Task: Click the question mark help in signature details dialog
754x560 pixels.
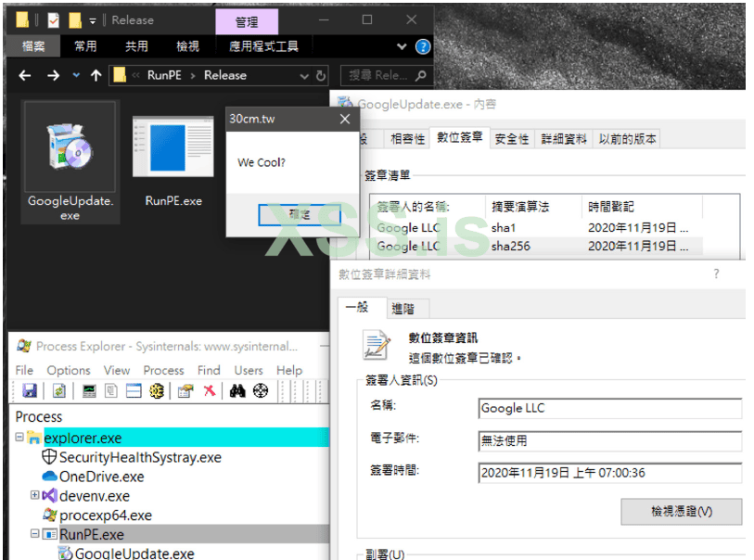Action: (x=717, y=274)
